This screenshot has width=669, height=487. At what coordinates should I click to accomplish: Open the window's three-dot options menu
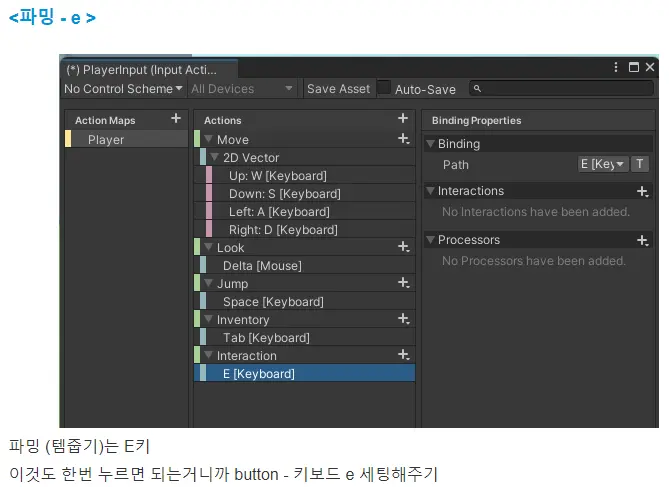pos(616,67)
